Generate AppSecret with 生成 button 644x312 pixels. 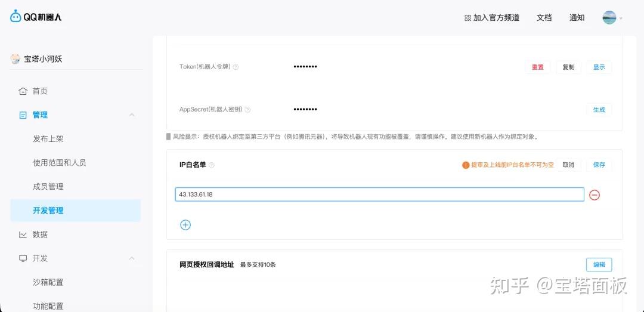[x=599, y=110]
